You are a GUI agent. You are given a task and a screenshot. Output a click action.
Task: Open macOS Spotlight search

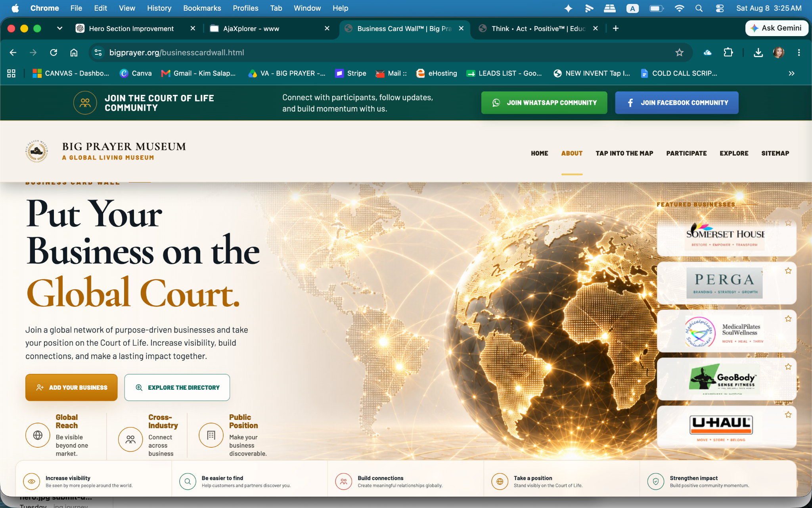(699, 8)
